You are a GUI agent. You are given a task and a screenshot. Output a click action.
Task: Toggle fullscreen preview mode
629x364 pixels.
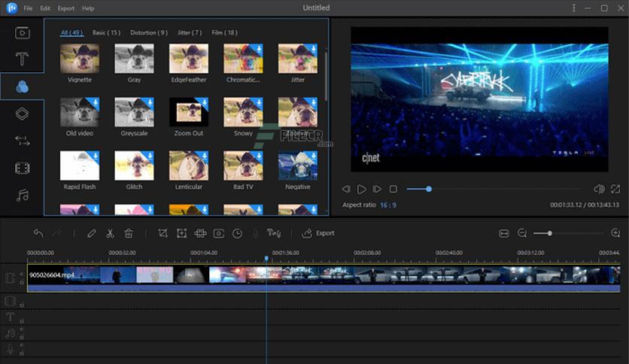tap(615, 189)
